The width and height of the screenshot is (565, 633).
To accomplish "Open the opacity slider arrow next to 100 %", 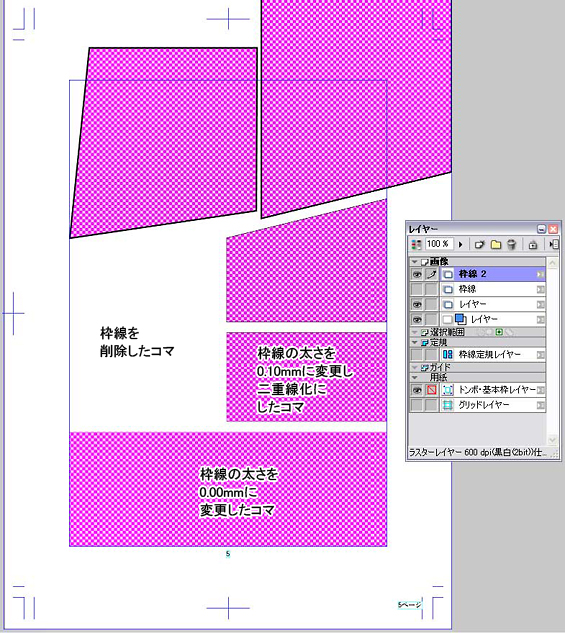I will pyautogui.click(x=460, y=244).
